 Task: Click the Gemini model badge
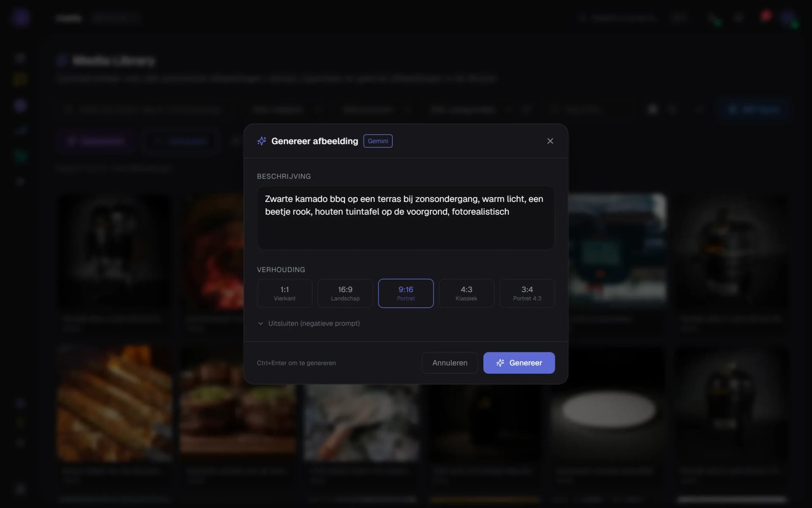pyautogui.click(x=378, y=141)
